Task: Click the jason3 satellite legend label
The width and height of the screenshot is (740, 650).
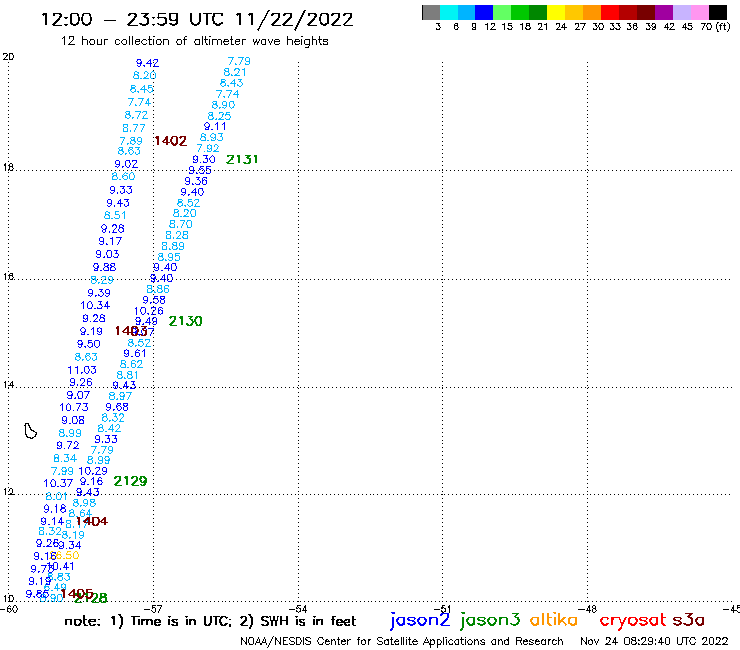Action: pyautogui.click(x=489, y=620)
